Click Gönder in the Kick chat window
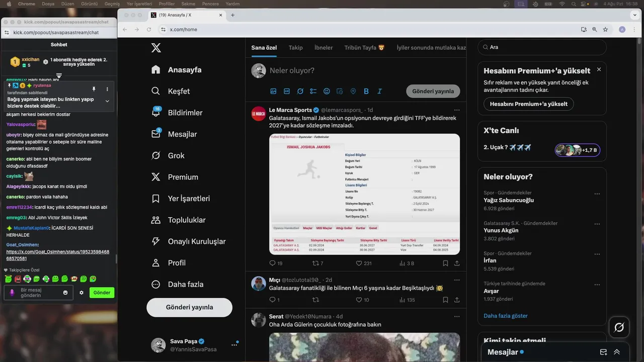Viewport: 644px width, 362px height. coord(102,293)
